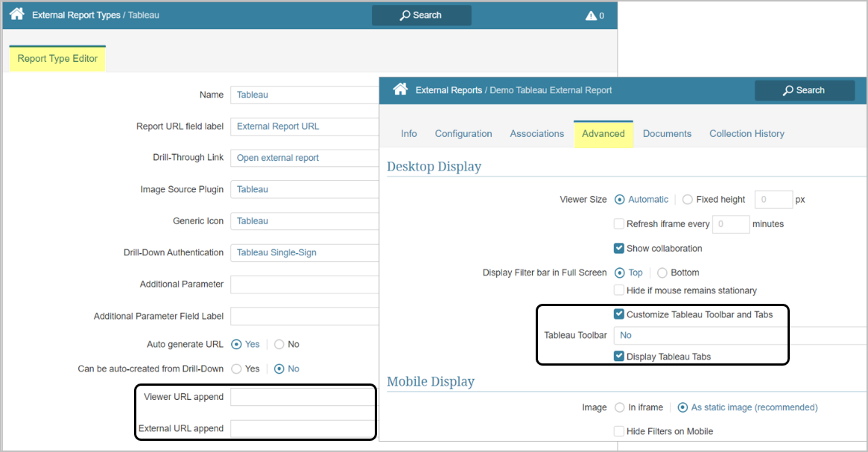Select No for Can be auto-created from Drill-Down
Screen dimensions: 868x452
(279, 369)
